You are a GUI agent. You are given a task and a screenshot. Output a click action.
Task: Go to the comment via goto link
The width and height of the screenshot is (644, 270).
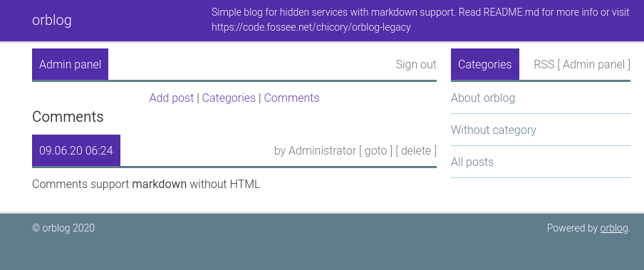pos(376,151)
